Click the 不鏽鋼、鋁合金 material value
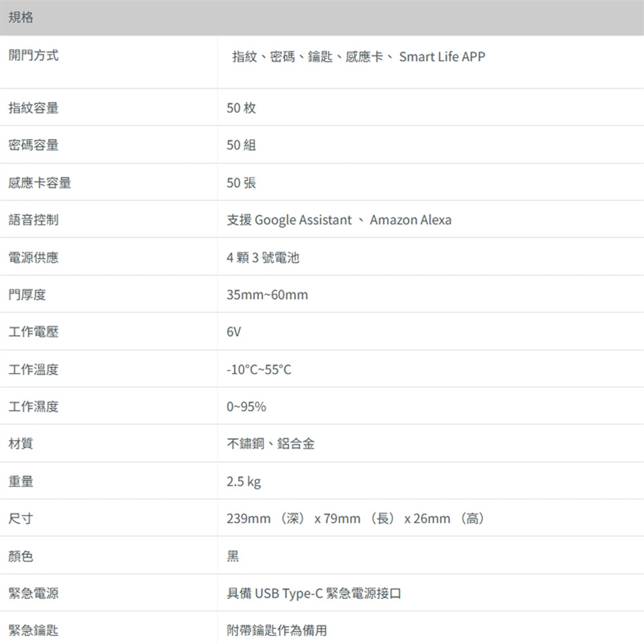644x644 pixels. pos(270,444)
